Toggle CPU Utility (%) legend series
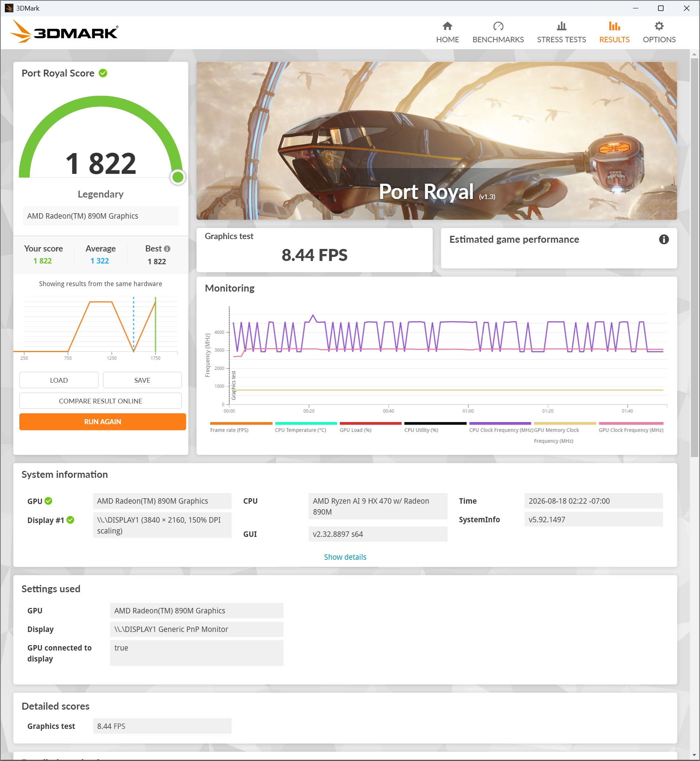Screen dimensions: 700x761 435,428
